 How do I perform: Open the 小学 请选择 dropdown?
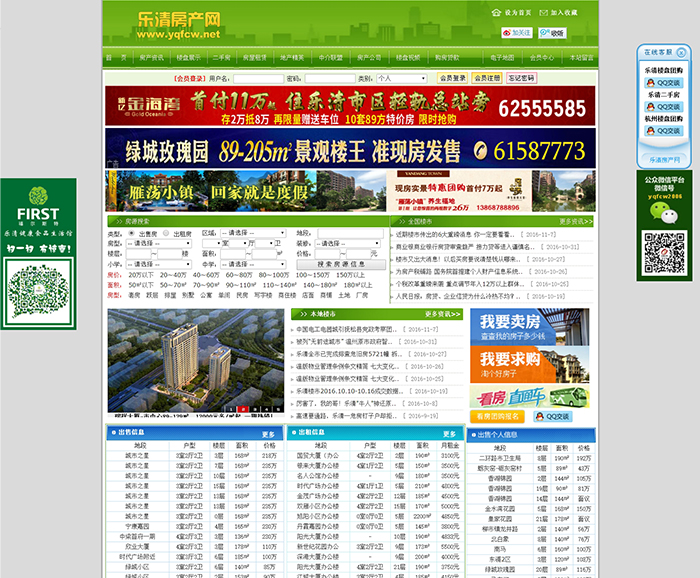click(159, 264)
